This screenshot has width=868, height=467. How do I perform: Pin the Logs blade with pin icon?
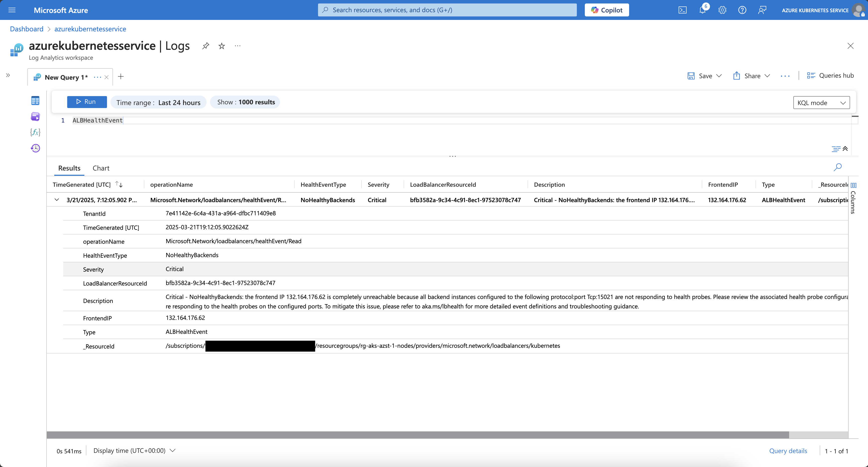[x=206, y=46]
